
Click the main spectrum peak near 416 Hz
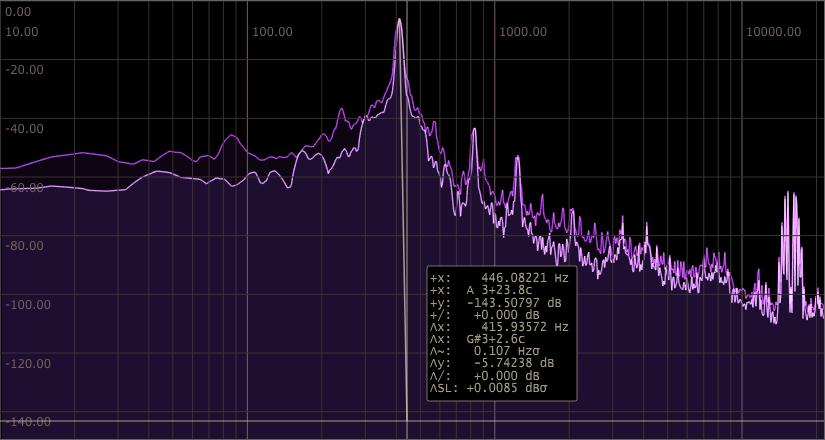[x=399, y=21]
